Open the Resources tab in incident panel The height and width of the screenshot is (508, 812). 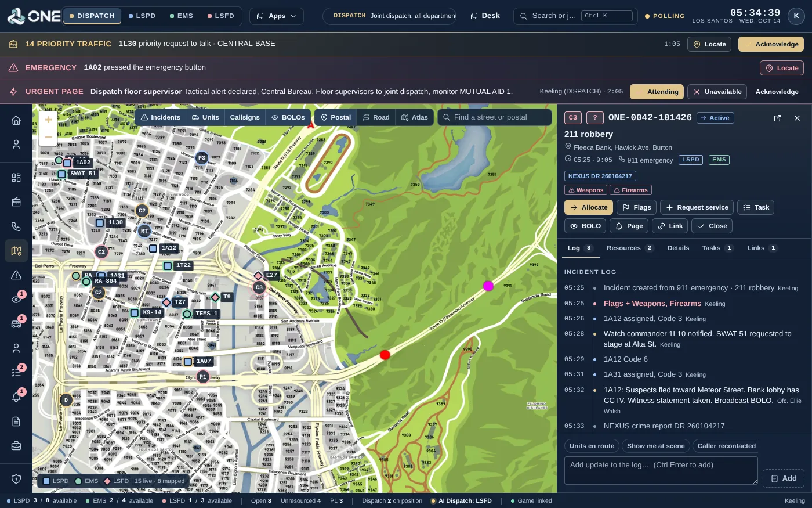[x=630, y=248]
